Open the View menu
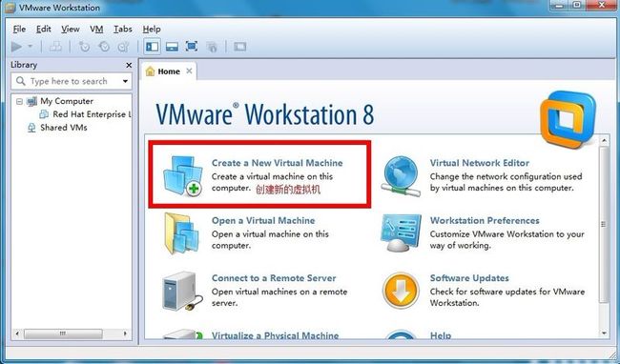 pyautogui.click(x=71, y=30)
